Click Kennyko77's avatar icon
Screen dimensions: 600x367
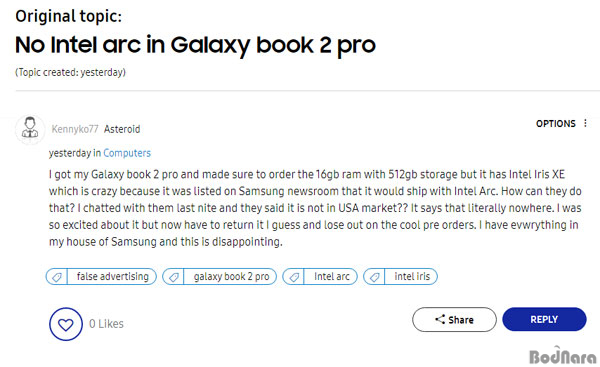click(x=30, y=129)
